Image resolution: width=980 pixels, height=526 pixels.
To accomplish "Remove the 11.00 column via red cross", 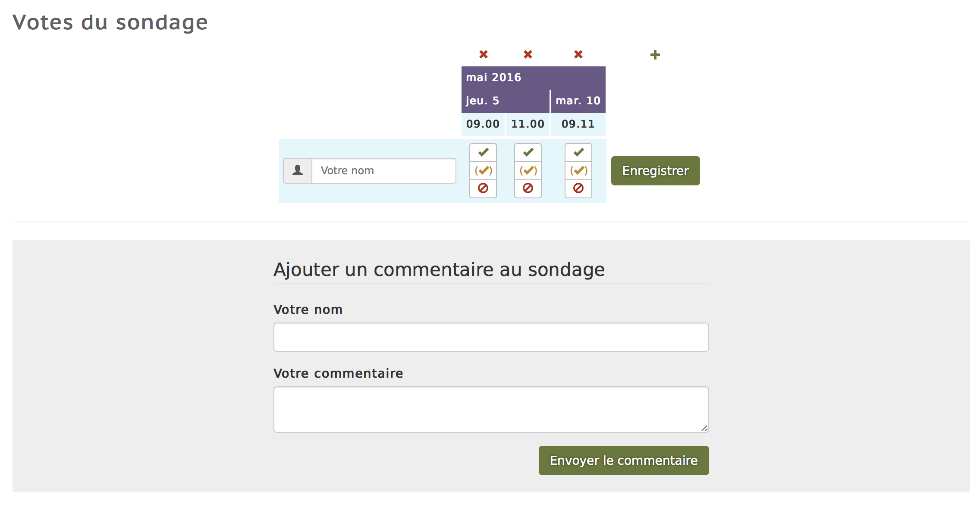I will (x=528, y=54).
